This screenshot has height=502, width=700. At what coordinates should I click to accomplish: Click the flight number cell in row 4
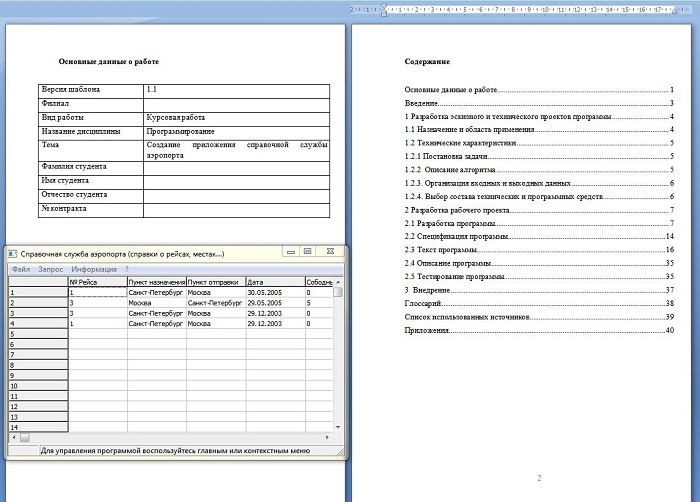click(98, 323)
